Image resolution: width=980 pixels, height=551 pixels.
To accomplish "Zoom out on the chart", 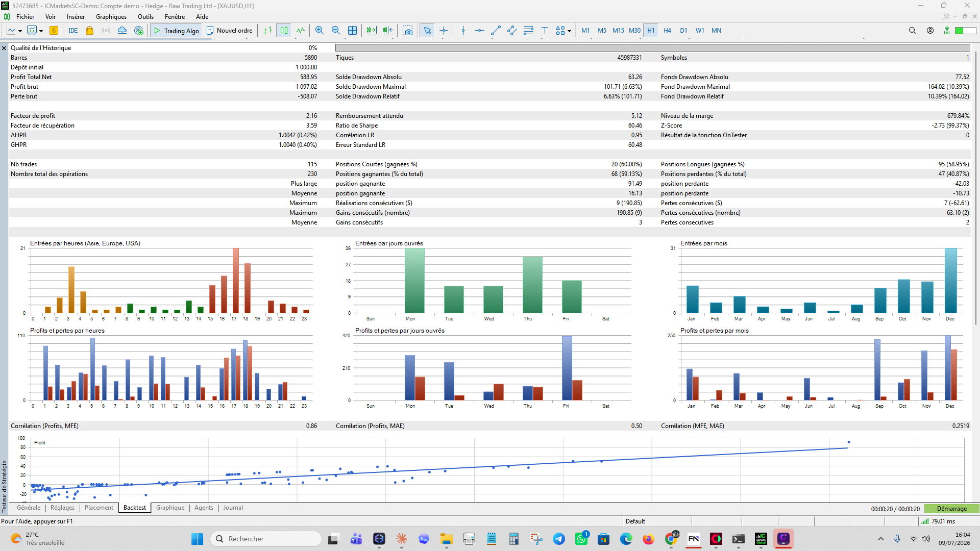I will 336,31.
